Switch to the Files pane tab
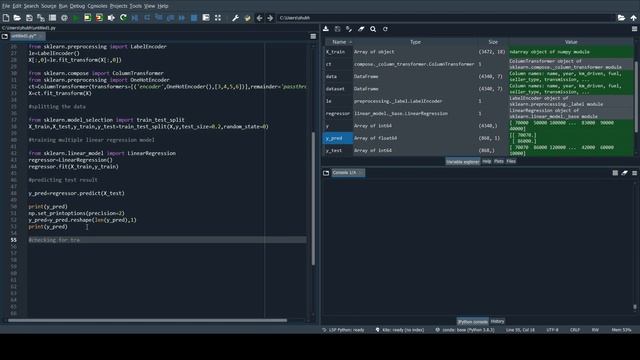640x360 pixels. pyautogui.click(x=511, y=161)
